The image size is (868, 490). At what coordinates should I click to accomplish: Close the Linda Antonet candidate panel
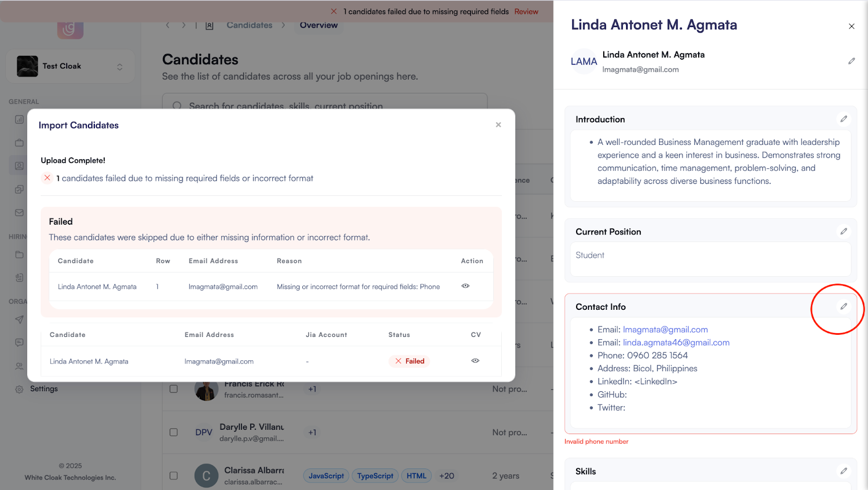(851, 26)
